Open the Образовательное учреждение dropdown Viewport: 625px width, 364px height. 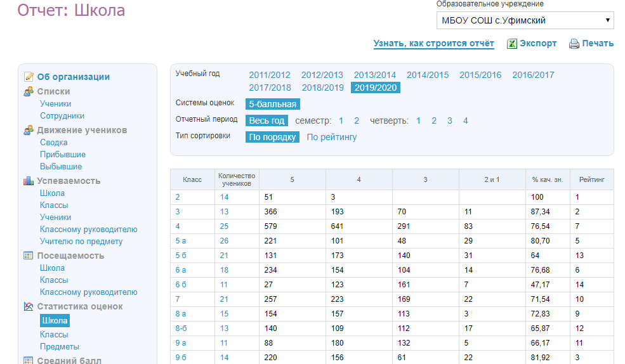[x=525, y=20]
